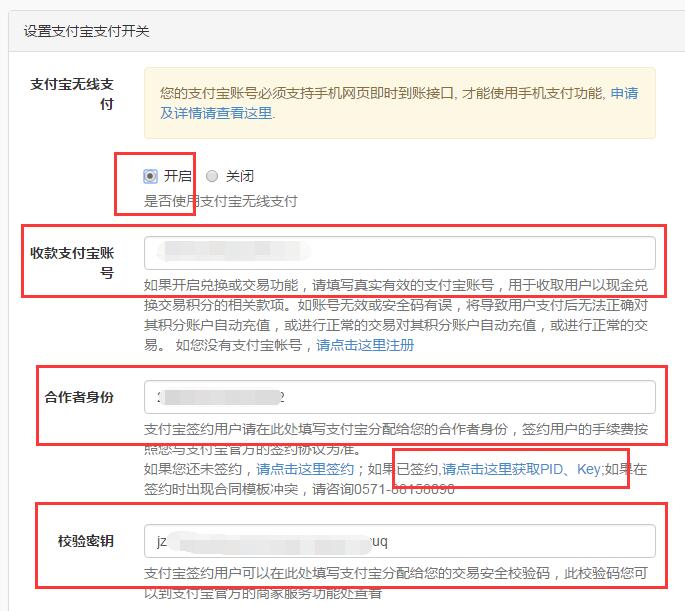Click the 收款支付宝账号 label

click(72, 262)
